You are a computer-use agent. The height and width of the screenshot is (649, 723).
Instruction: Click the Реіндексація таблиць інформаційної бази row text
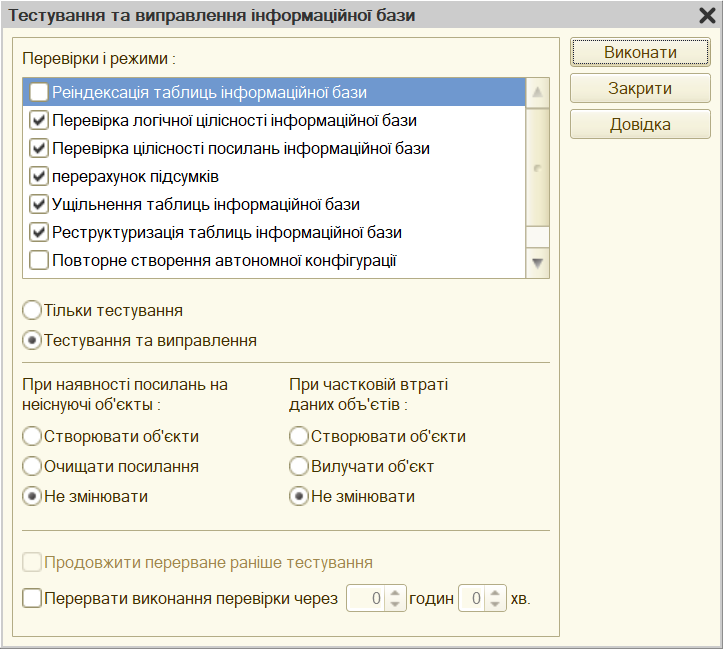[x=209, y=93]
